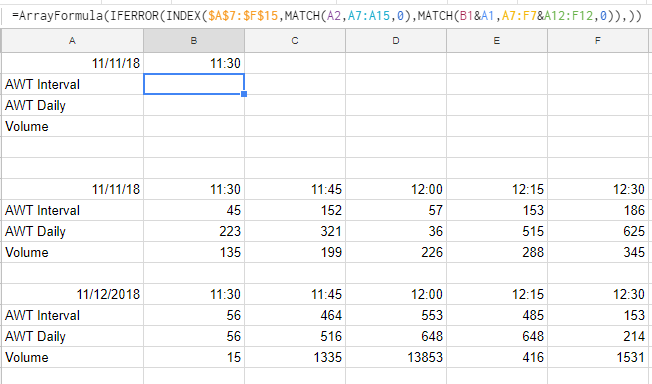Click the 12:30 header in 11/11/18 table
Viewport: 652px width, 384px height.
click(598, 189)
